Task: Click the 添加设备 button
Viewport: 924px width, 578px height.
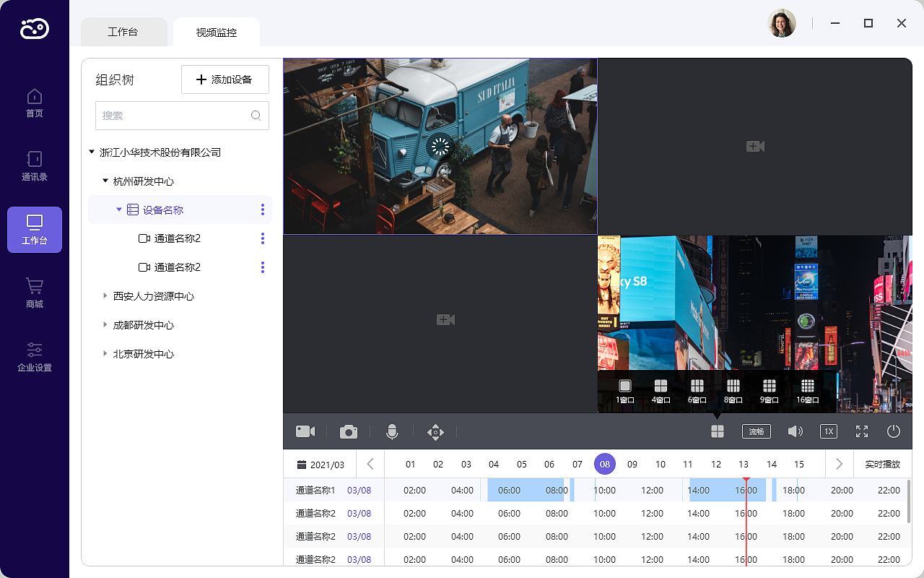Action: pyautogui.click(x=225, y=79)
